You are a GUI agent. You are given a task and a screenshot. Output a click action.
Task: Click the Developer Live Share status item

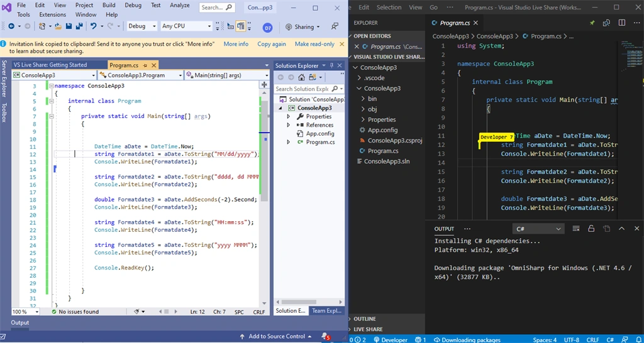point(391,340)
